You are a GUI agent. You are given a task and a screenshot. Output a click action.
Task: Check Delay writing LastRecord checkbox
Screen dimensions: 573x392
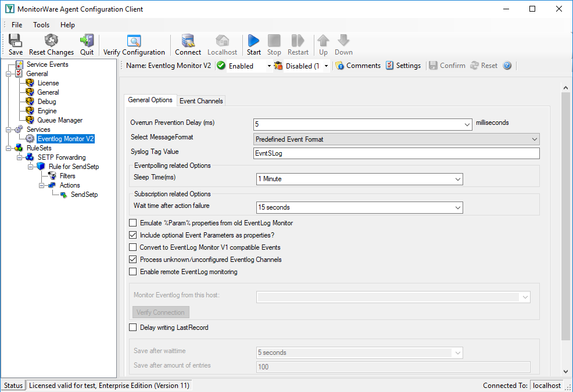pyautogui.click(x=133, y=328)
